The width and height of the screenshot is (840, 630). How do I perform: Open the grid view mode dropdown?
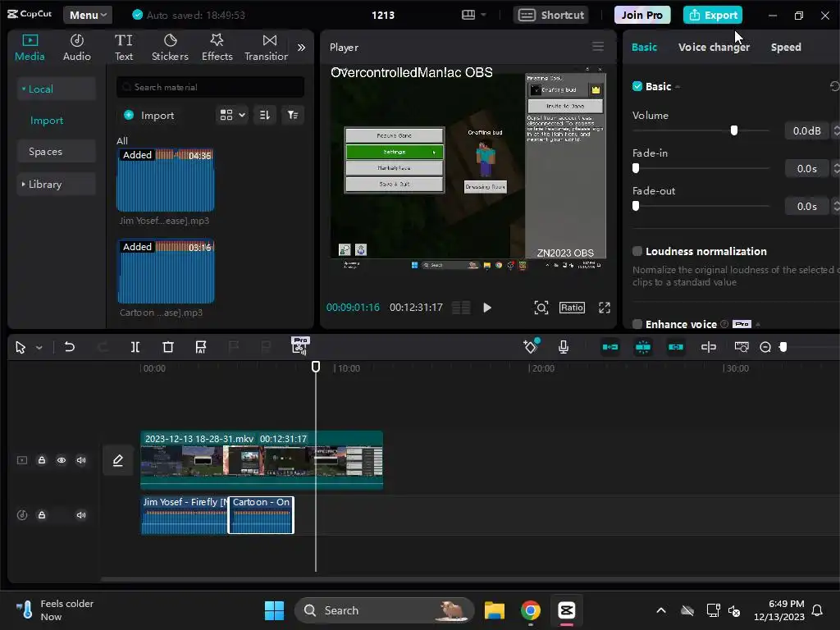click(232, 115)
